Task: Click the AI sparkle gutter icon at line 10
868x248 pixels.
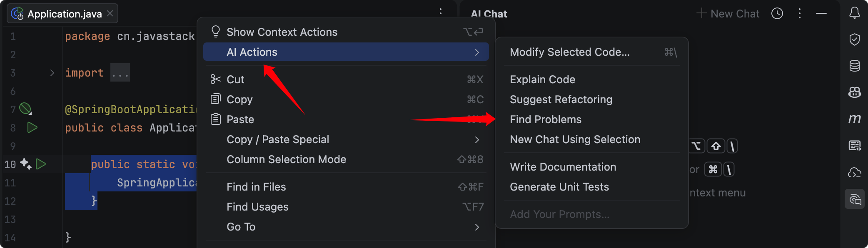Action: click(x=25, y=164)
